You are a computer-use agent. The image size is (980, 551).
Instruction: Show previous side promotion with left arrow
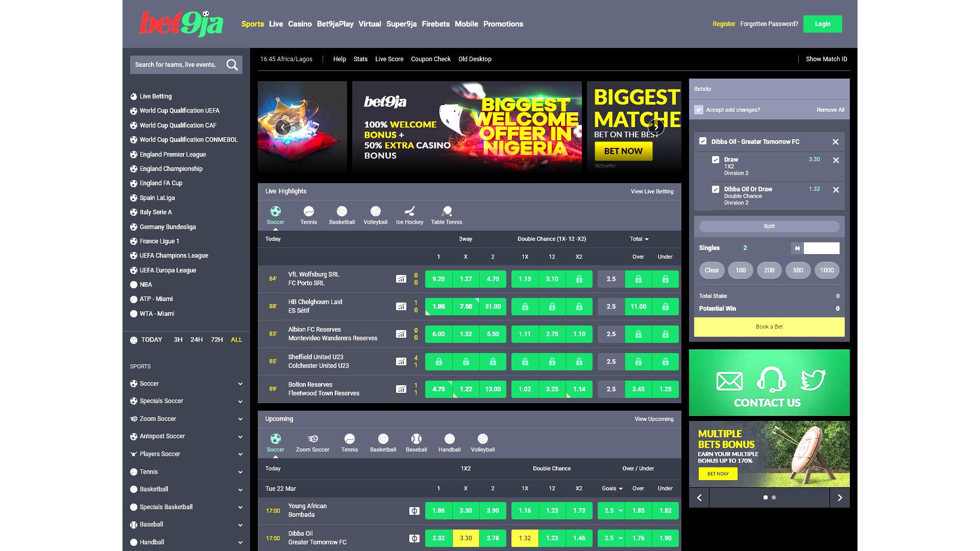pyautogui.click(x=699, y=497)
